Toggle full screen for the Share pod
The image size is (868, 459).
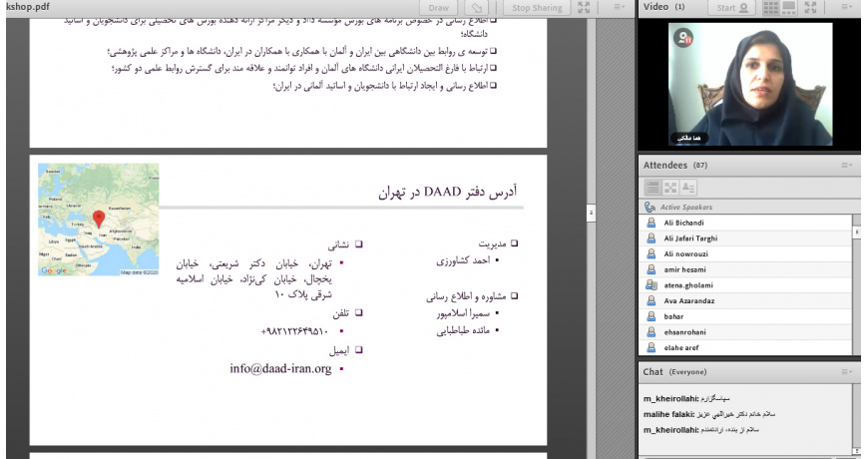(x=584, y=7)
